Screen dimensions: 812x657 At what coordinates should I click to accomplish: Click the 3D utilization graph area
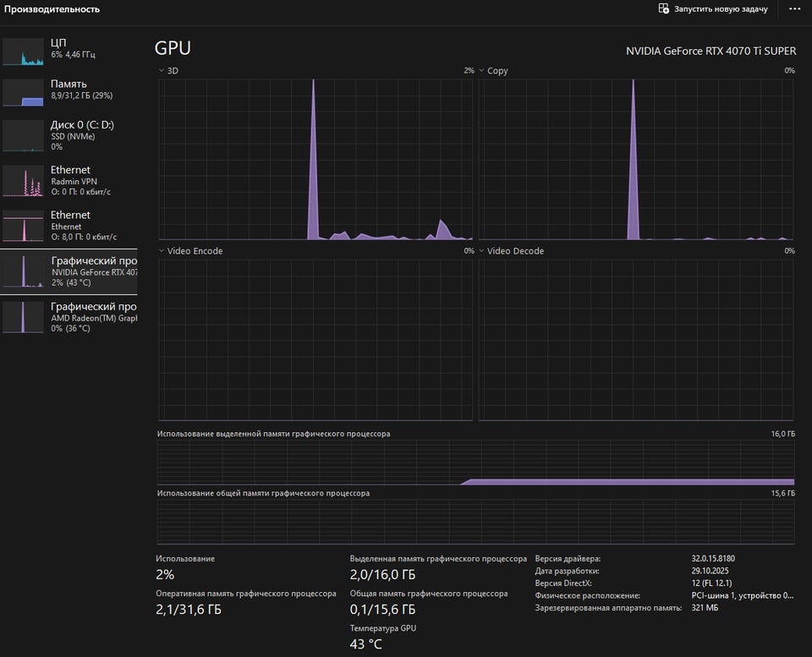click(x=315, y=159)
